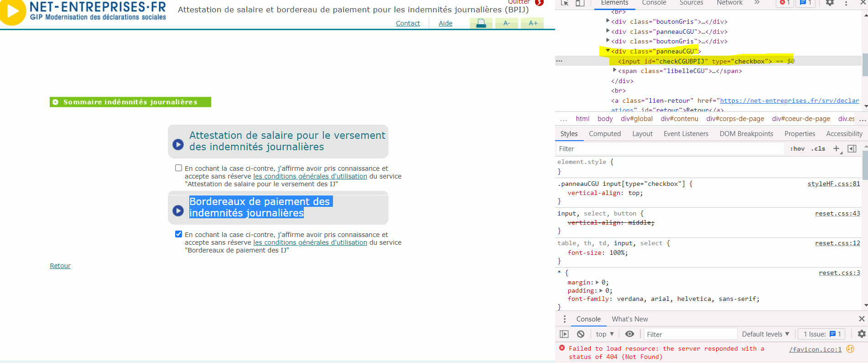Increase text size with the A+ button

[533, 23]
